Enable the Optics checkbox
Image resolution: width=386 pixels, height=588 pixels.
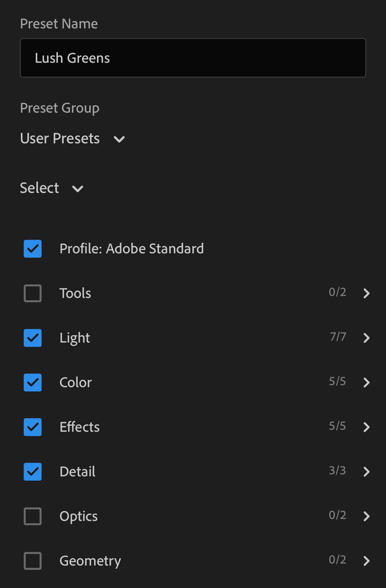(33, 516)
